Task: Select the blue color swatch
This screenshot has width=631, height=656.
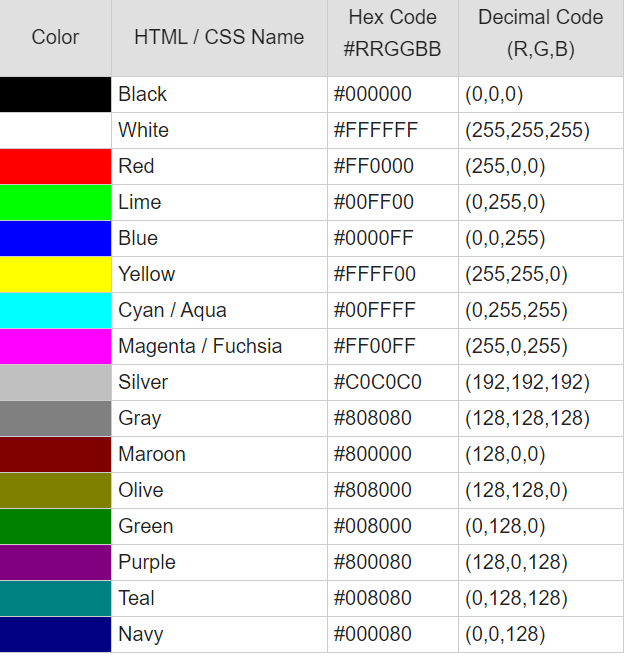Action: coord(56,238)
